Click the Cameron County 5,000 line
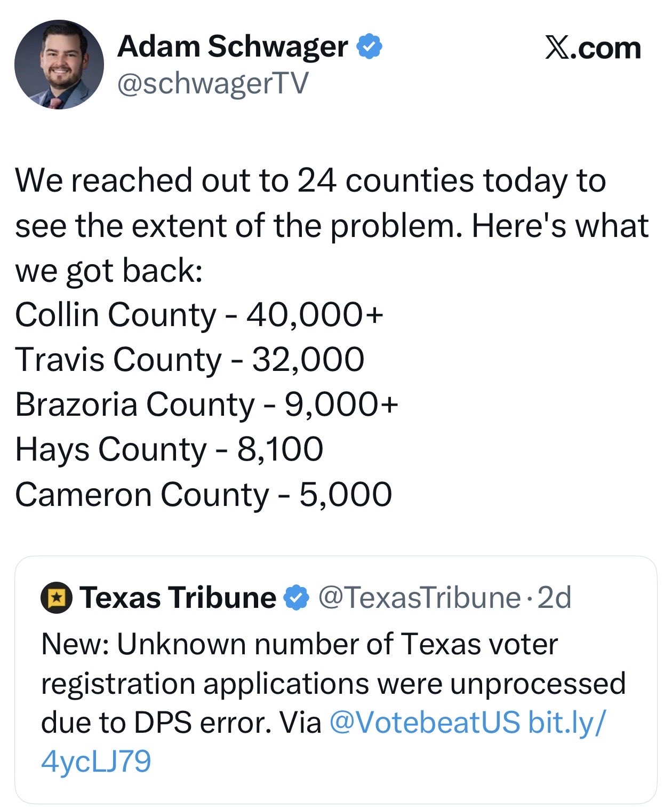 pyautogui.click(x=203, y=494)
